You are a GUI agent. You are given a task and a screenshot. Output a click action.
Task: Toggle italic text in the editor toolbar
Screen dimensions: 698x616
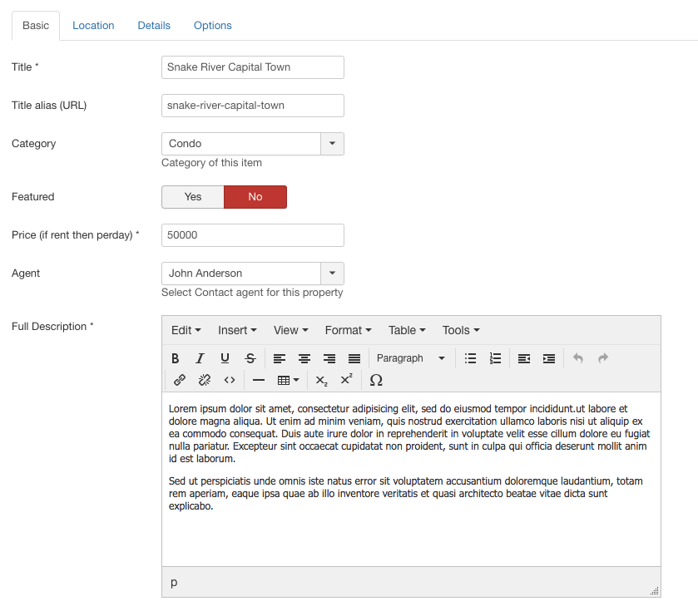tap(200, 358)
